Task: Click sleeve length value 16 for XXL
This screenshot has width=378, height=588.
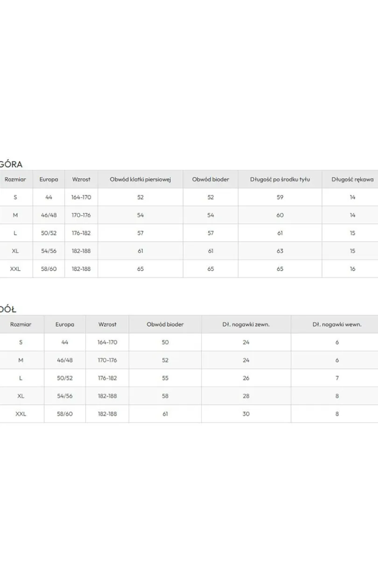Action: click(x=352, y=269)
